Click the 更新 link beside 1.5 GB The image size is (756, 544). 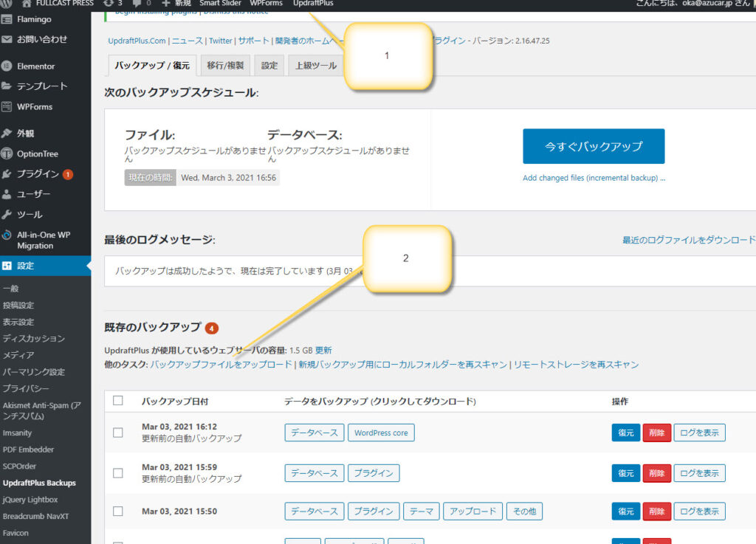click(x=323, y=351)
